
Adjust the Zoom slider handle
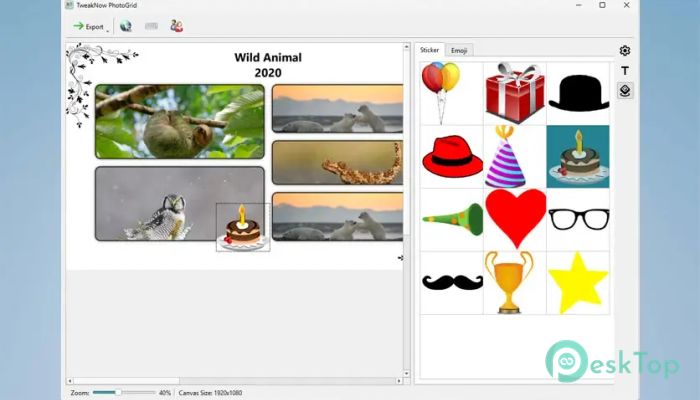click(x=118, y=392)
